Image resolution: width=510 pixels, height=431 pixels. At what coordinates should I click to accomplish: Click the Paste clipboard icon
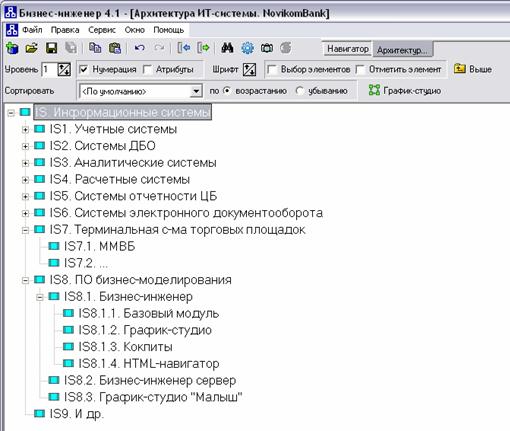115,48
